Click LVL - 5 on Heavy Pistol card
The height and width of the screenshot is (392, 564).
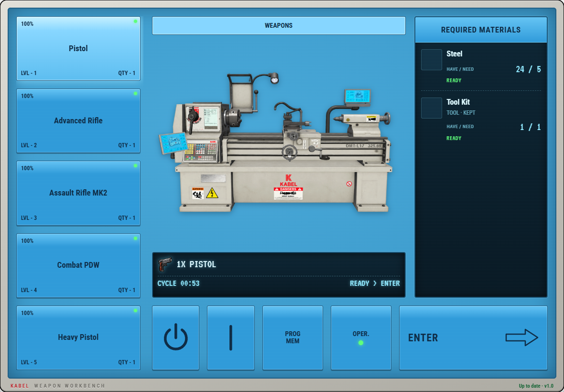pos(29,362)
